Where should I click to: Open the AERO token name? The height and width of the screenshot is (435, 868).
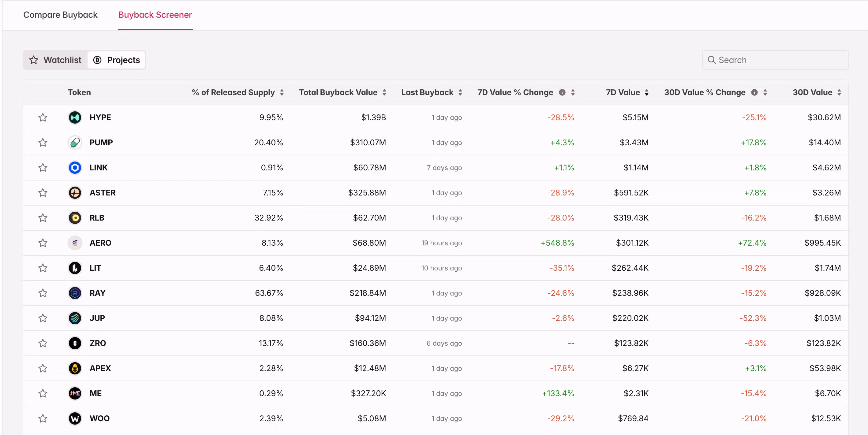pos(100,243)
